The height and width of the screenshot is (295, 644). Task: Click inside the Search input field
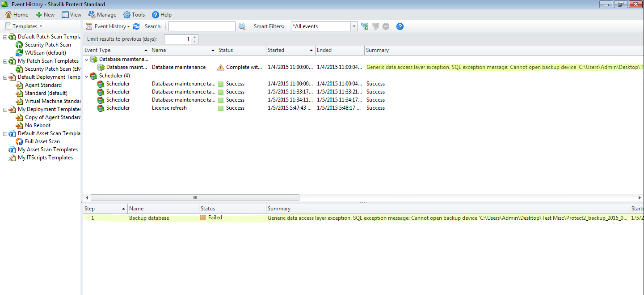point(201,26)
